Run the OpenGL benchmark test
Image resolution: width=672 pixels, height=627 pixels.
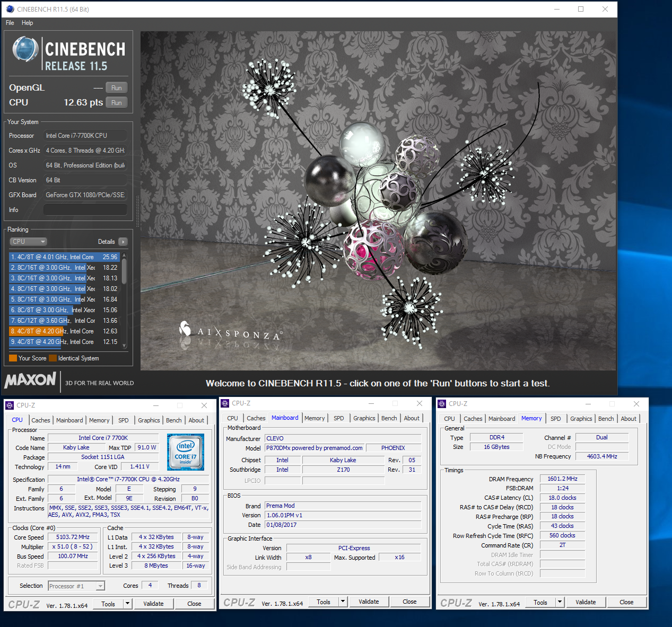pyautogui.click(x=117, y=88)
